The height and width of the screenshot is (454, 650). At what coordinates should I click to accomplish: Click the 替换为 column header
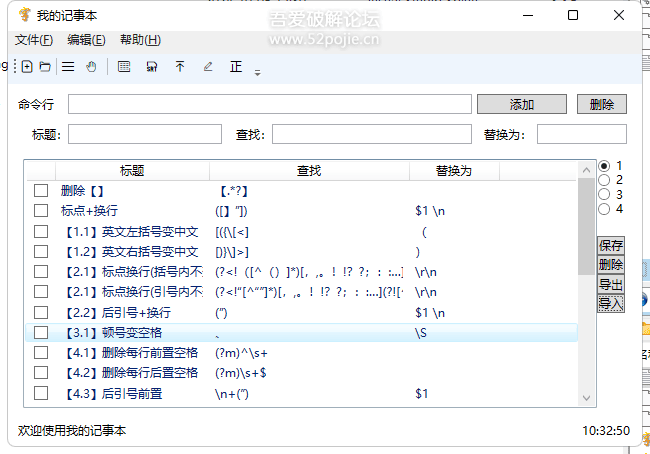[x=454, y=171]
